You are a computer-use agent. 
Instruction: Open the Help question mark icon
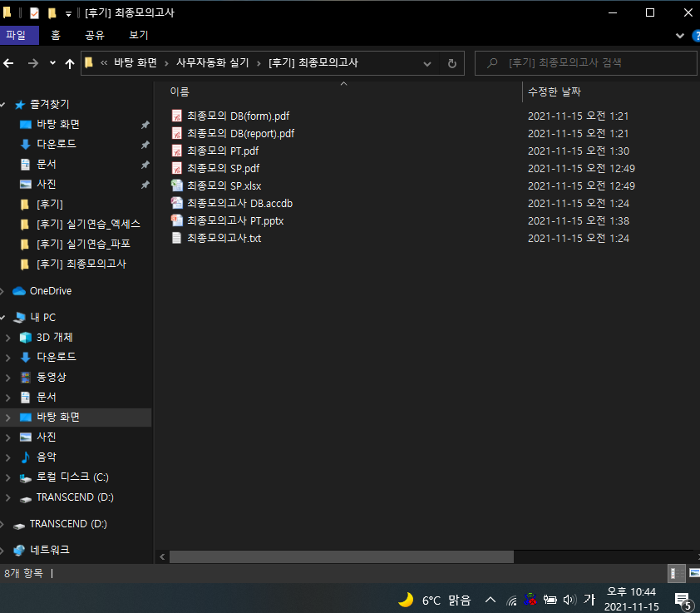coord(695,36)
